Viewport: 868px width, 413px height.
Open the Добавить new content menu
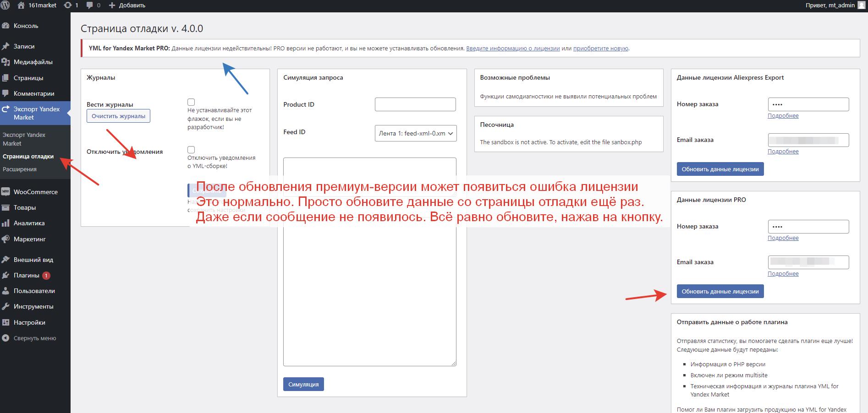[127, 5]
